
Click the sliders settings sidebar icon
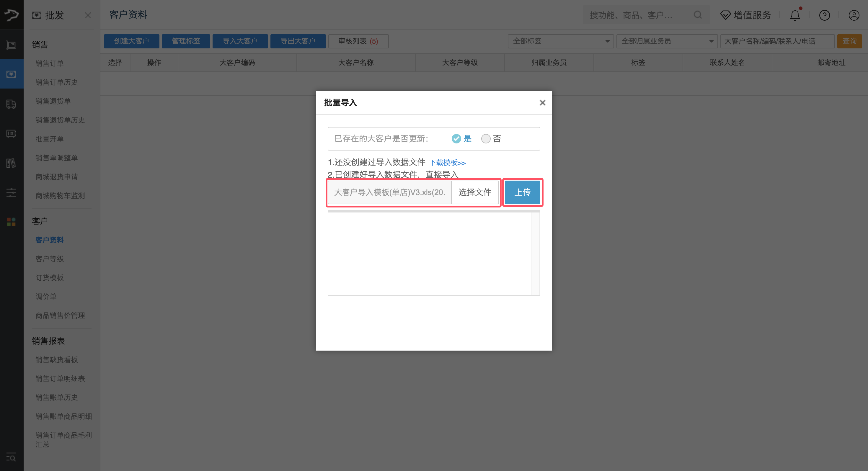pyautogui.click(x=11, y=193)
